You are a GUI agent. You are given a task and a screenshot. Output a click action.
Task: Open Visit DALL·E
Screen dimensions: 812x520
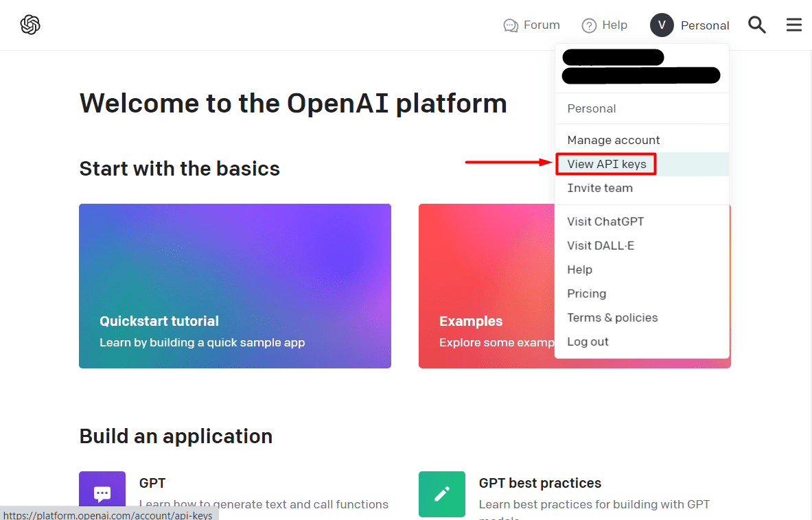601,245
